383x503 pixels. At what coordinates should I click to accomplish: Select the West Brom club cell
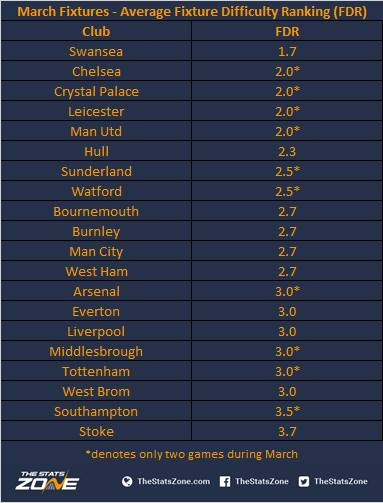coord(96,391)
